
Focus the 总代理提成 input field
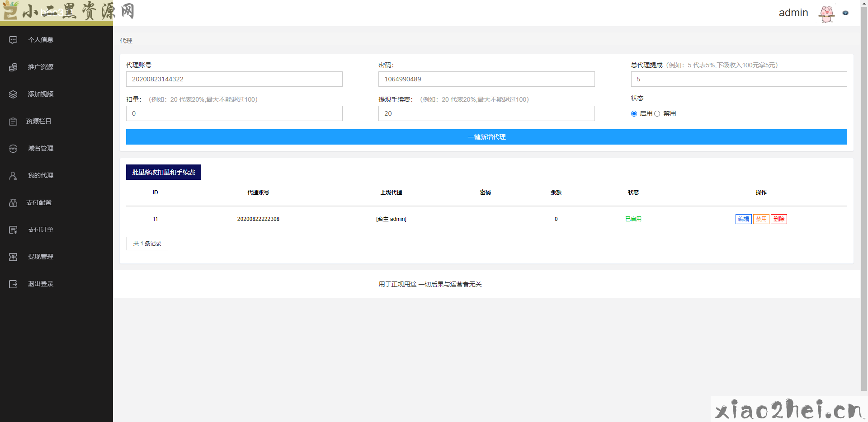click(739, 79)
